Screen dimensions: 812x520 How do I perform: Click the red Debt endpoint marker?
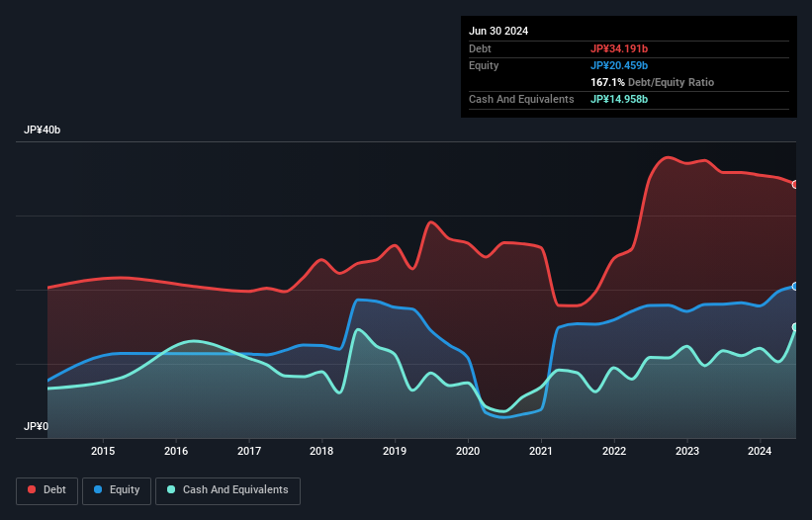point(795,185)
